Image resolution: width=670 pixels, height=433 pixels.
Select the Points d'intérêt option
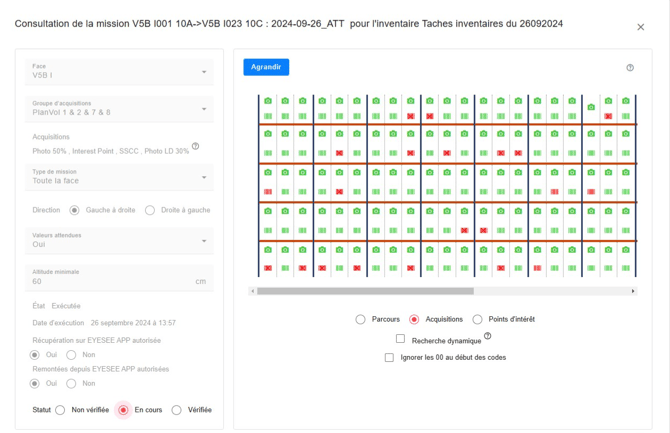click(x=478, y=320)
